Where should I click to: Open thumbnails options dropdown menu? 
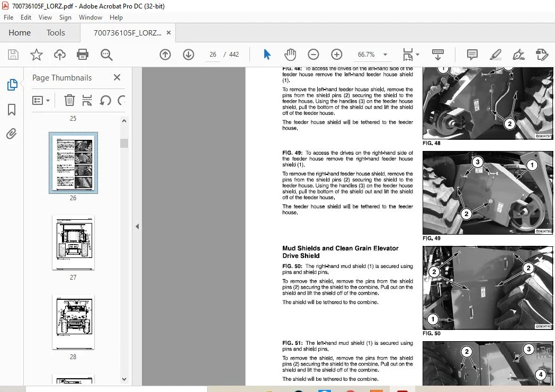[41, 101]
